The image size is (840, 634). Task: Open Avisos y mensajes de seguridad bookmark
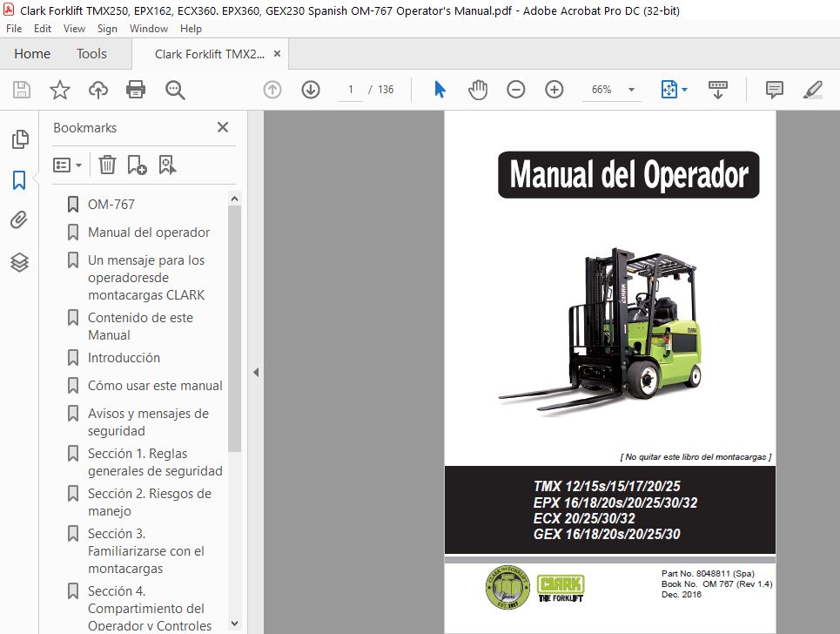coord(148,422)
